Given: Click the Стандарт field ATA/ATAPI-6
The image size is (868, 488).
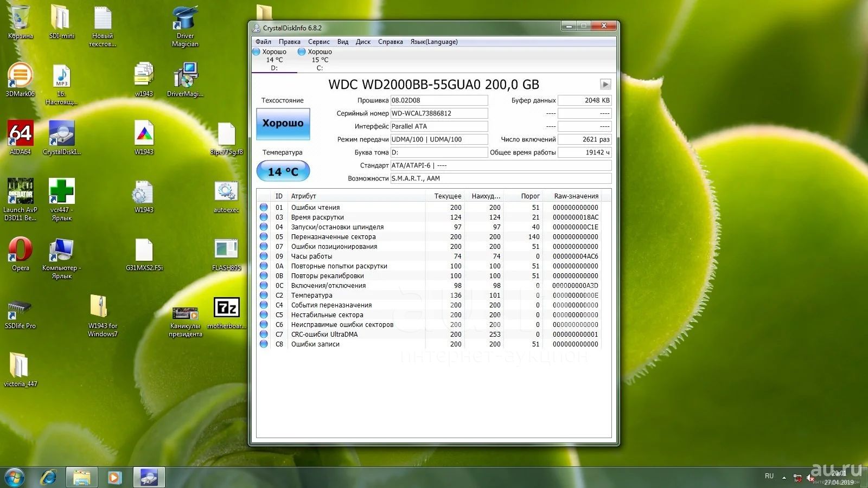Looking at the screenshot, I should 501,165.
